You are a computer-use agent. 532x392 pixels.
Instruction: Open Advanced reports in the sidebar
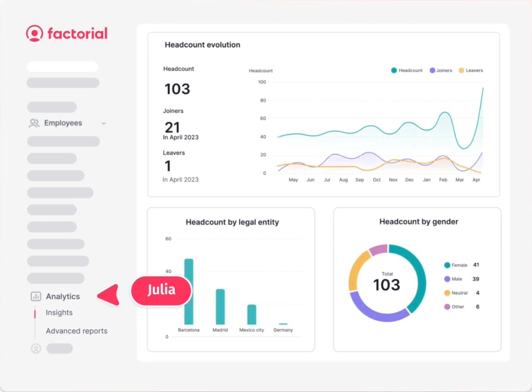(77, 331)
